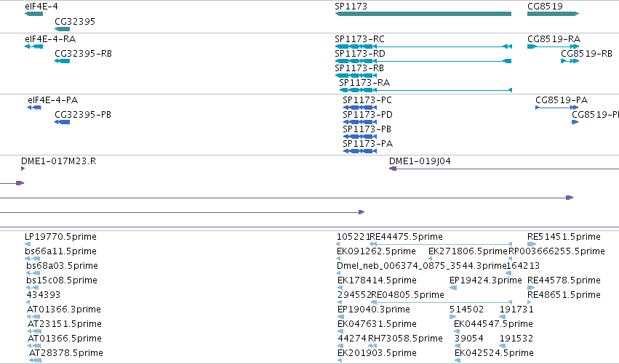619x364 pixels.
Task: Select transcript eIF4E-4-RA
Action: click(x=50, y=39)
